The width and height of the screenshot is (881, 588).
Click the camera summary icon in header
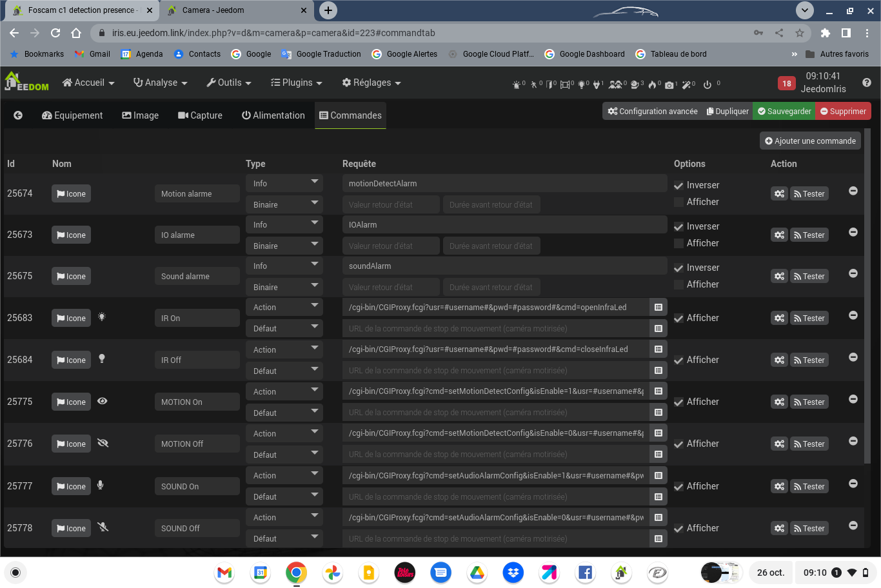coord(669,84)
